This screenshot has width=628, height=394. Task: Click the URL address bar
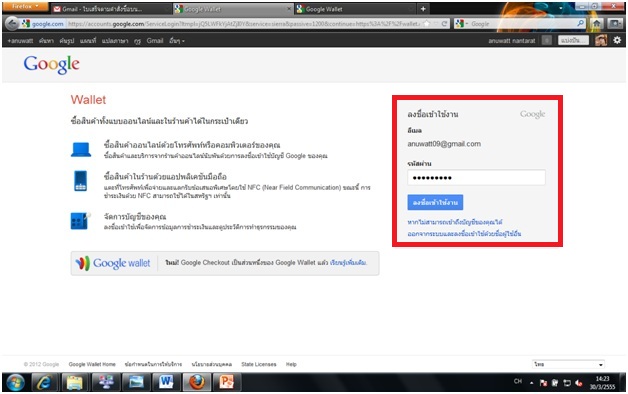pos(242,24)
